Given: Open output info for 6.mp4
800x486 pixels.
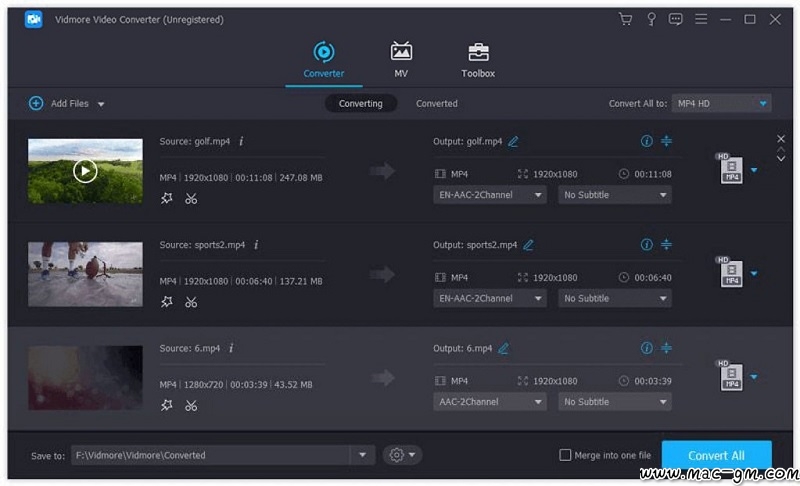Looking at the screenshot, I should [x=646, y=348].
